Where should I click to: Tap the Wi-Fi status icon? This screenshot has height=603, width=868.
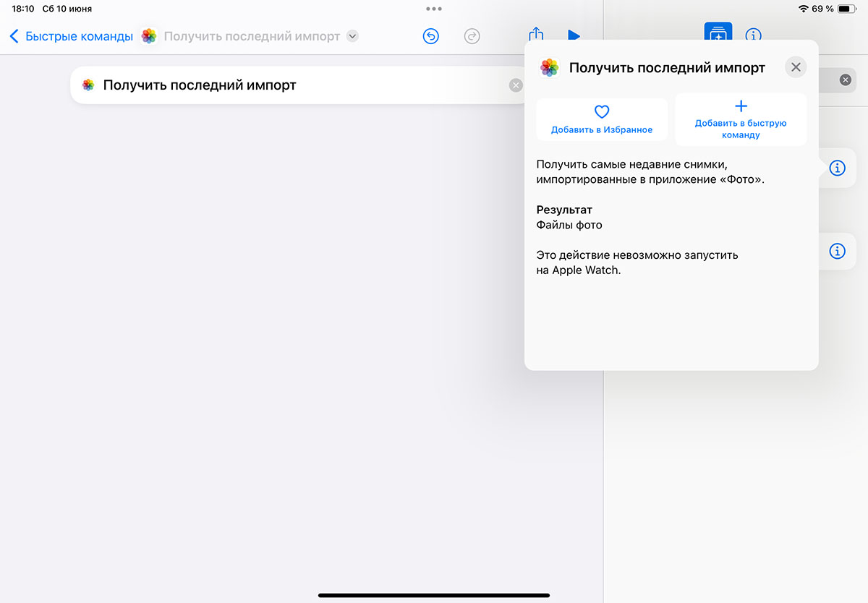804,9
